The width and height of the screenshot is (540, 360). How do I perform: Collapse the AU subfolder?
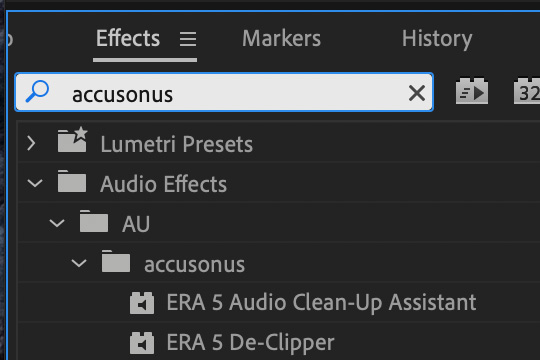click(x=57, y=223)
